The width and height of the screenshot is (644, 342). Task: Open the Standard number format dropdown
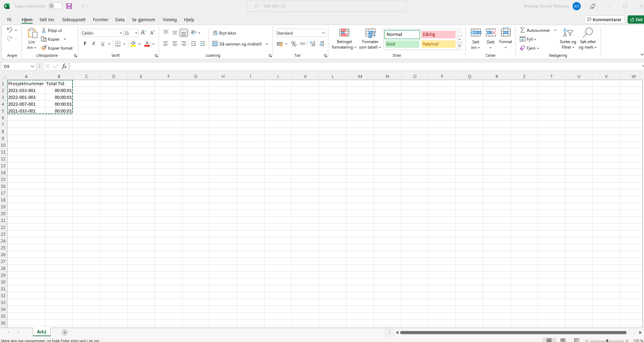tap(323, 33)
